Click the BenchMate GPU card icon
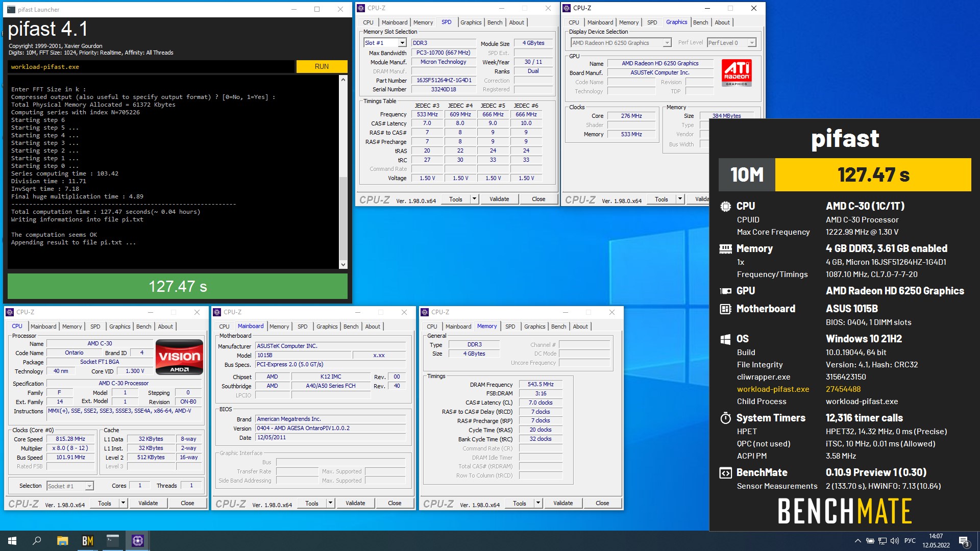 point(725,291)
